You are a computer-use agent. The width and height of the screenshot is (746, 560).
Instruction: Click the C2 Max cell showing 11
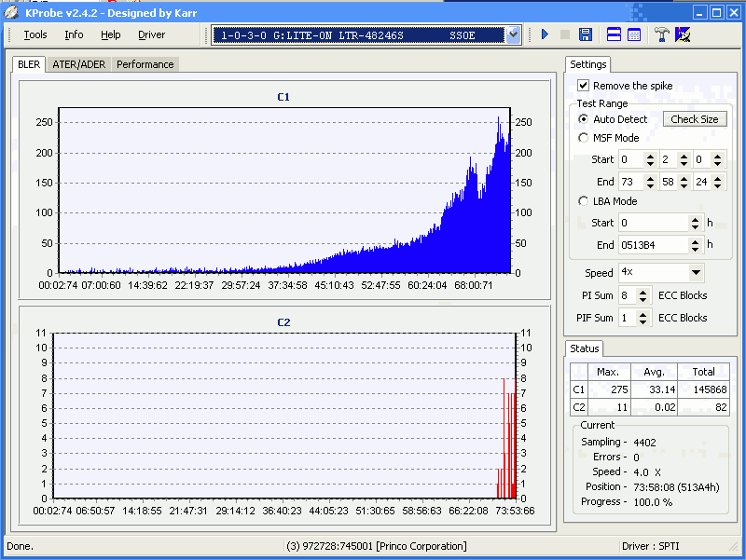(x=610, y=407)
